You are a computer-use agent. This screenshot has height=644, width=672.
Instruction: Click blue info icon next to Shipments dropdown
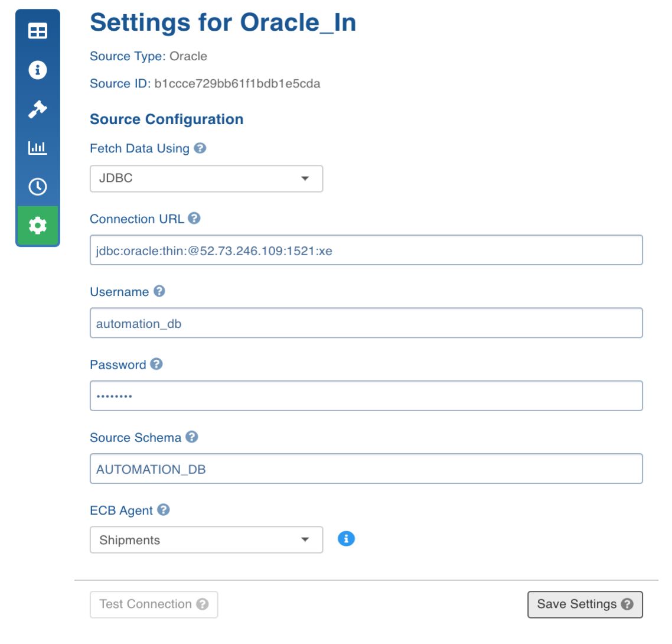click(x=346, y=538)
